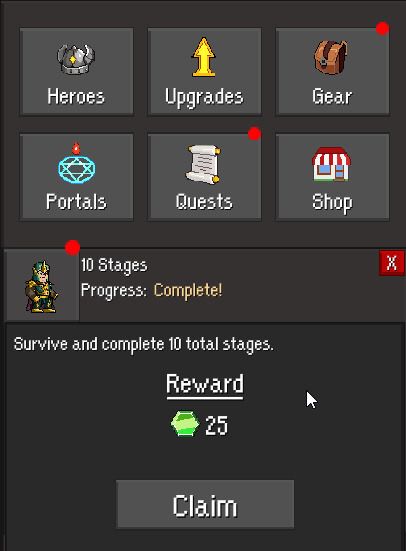Screen dimensions: 406x551
Task: Click the Heroes label text
Action: pos(76,96)
